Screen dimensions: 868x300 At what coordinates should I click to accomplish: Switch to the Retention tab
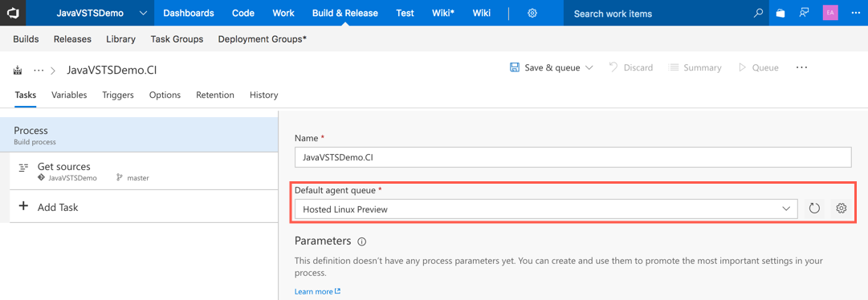pos(214,95)
